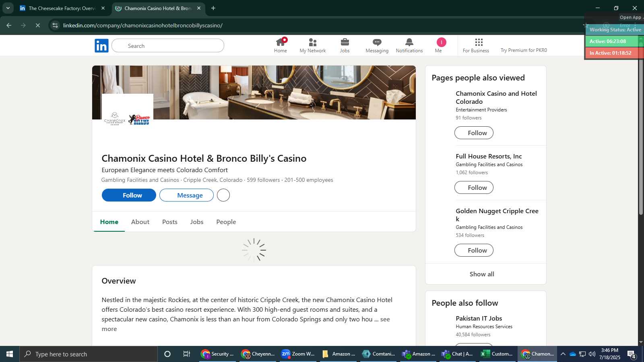Go back in browser history
Viewport: 644px width, 362px height.
[9, 25]
